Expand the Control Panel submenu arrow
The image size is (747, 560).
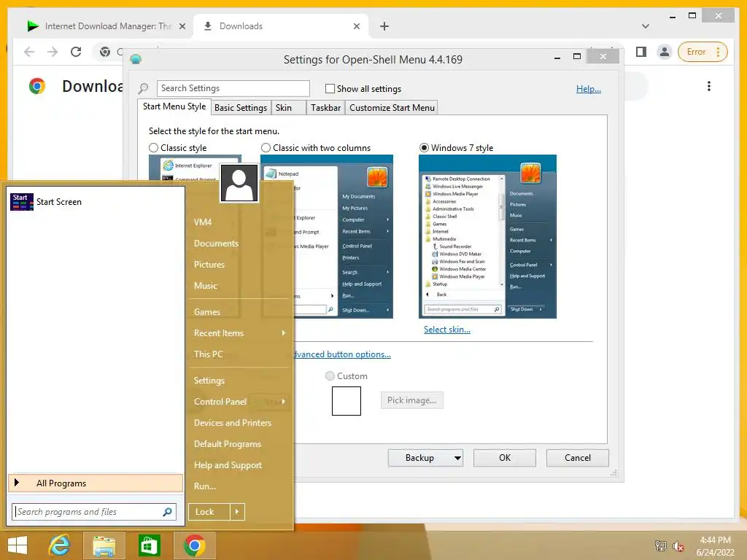point(284,402)
